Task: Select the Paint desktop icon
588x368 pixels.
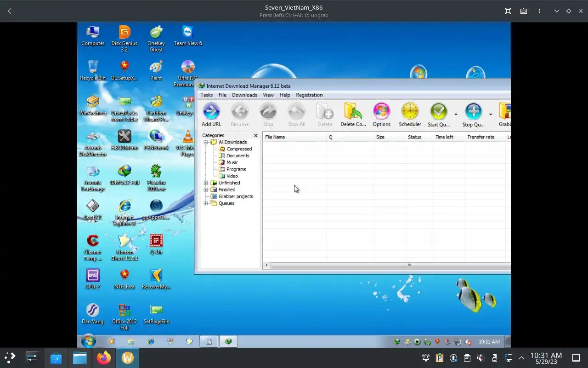Action: 156,70
